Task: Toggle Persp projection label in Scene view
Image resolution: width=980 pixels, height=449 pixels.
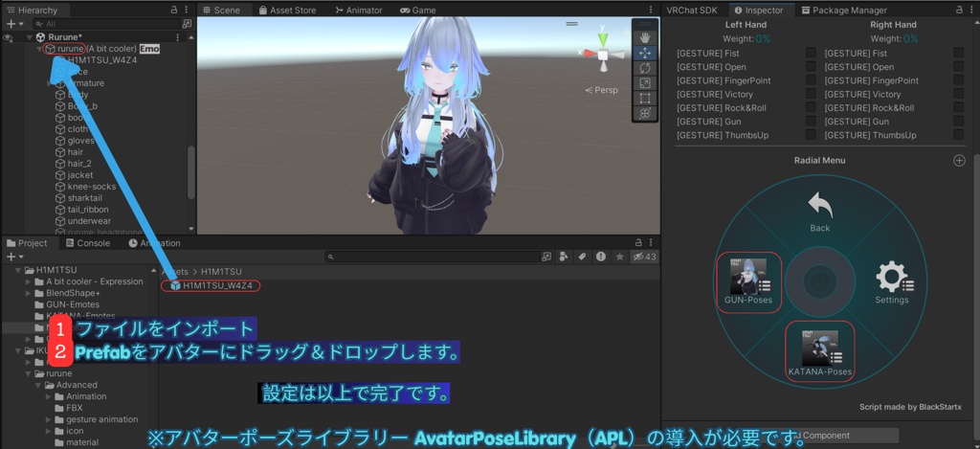Action: 601,90
